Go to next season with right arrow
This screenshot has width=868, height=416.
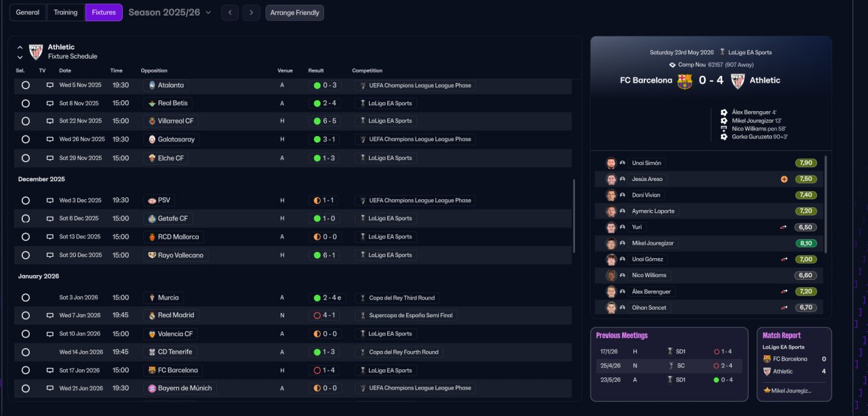pyautogui.click(x=251, y=13)
